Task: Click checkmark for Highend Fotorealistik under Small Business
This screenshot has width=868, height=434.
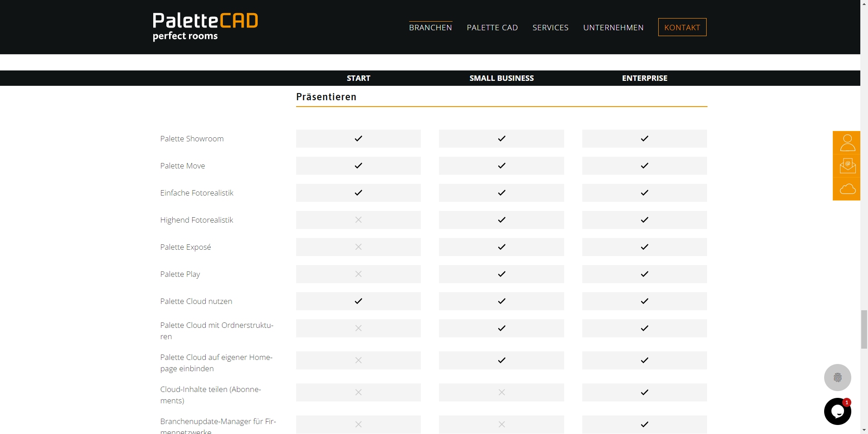Action: point(501,220)
